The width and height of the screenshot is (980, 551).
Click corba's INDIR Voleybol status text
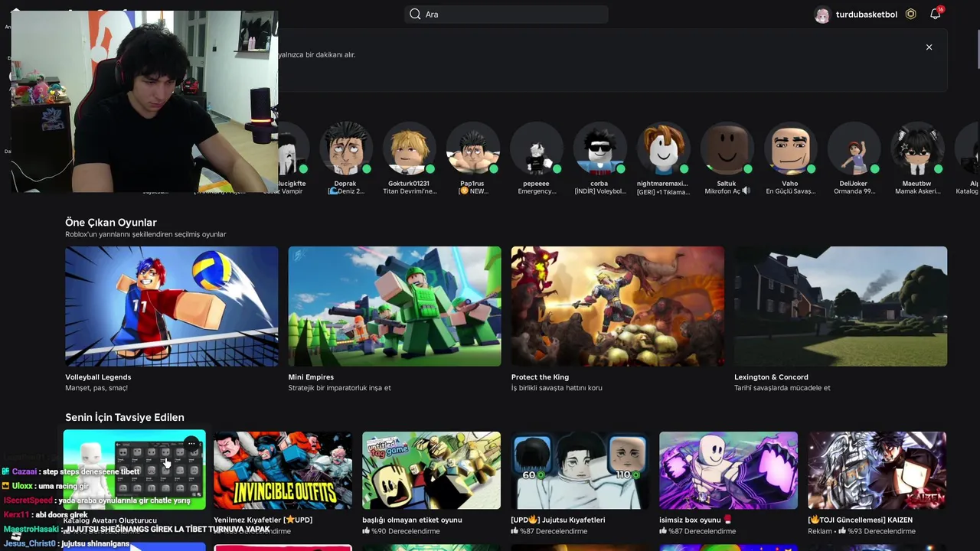[x=599, y=192]
